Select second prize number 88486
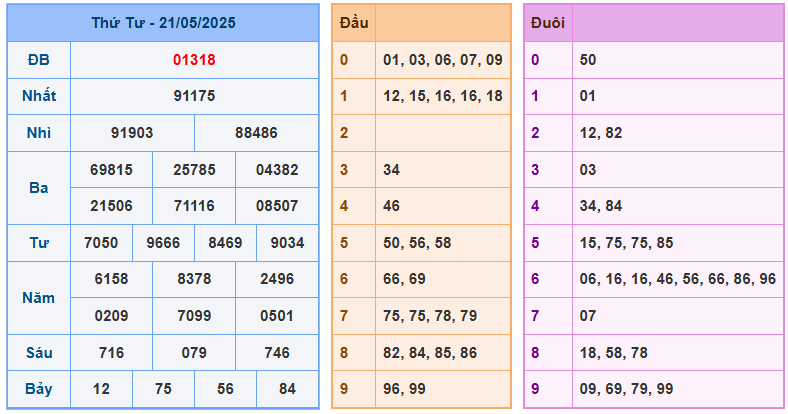 click(x=256, y=133)
